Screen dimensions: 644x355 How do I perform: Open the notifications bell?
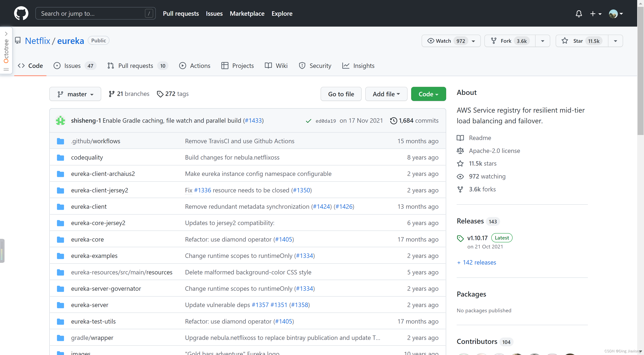tap(579, 13)
